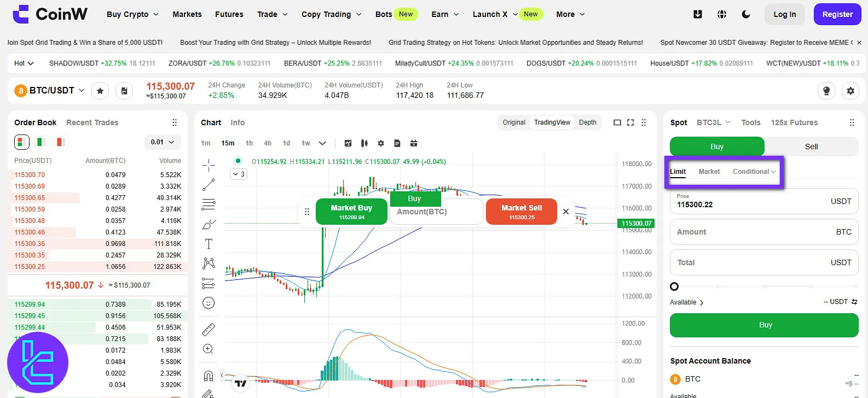Switch to the BTC3L leveraged tab
Image resolution: width=868 pixels, height=398 pixels.
[714, 122]
